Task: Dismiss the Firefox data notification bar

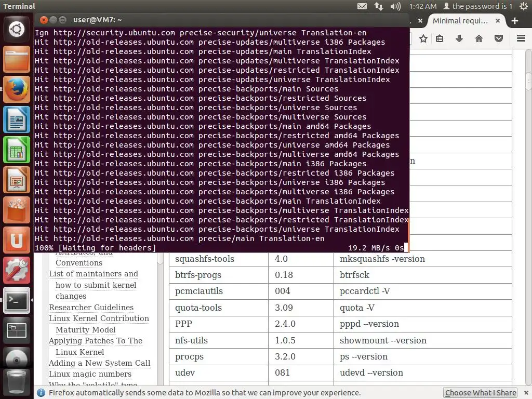Action: pyautogui.click(x=526, y=393)
